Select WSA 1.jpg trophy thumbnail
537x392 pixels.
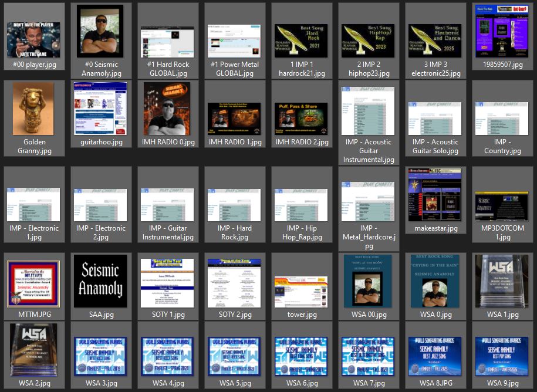[x=502, y=281]
